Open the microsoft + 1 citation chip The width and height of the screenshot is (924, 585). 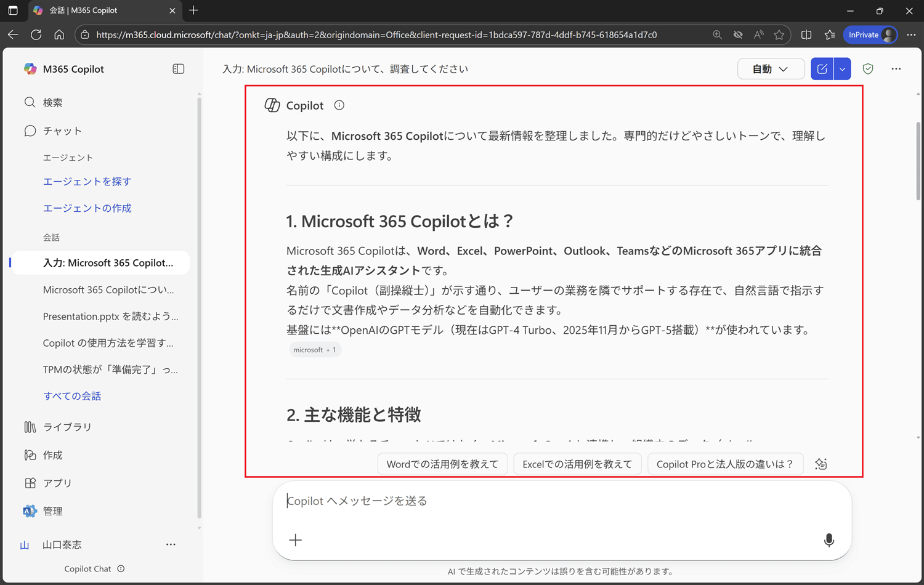315,350
